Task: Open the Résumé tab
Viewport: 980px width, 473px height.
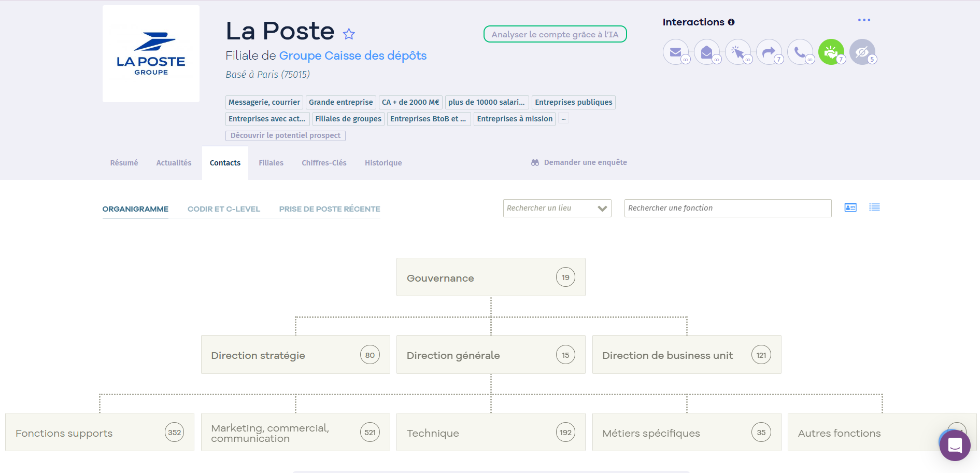Action: [124, 163]
